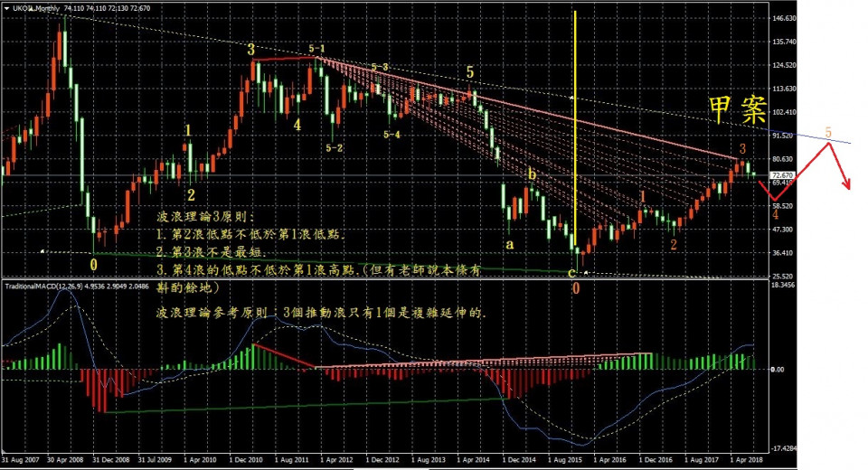Image resolution: width=868 pixels, height=470 pixels.
Task: Select the corrective wave label a
Action: [x=510, y=244]
